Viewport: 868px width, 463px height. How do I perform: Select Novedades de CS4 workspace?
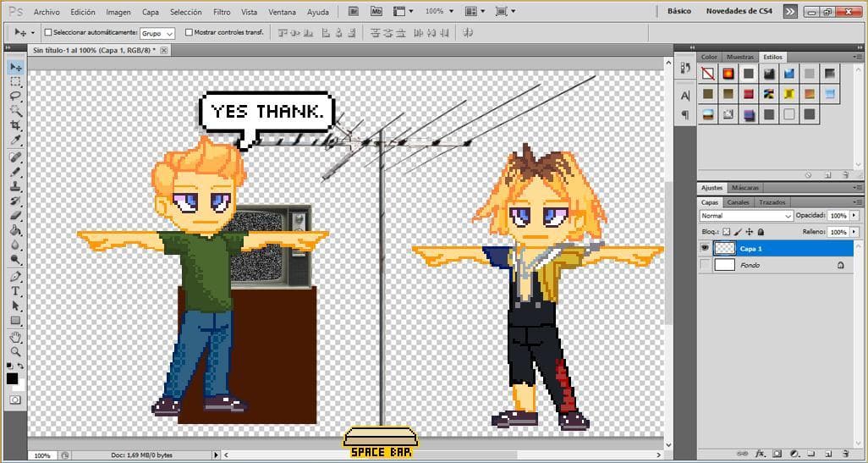coord(738,11)
